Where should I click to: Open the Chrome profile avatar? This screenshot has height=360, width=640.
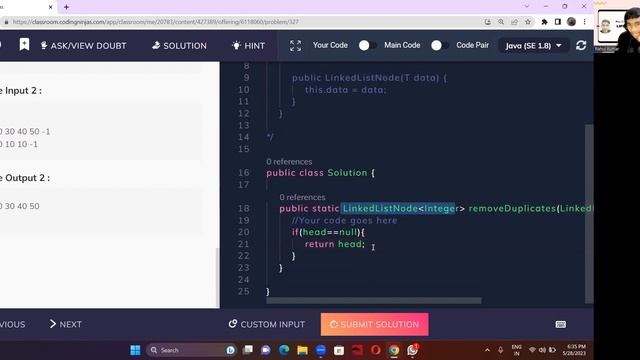coord(571,22)
